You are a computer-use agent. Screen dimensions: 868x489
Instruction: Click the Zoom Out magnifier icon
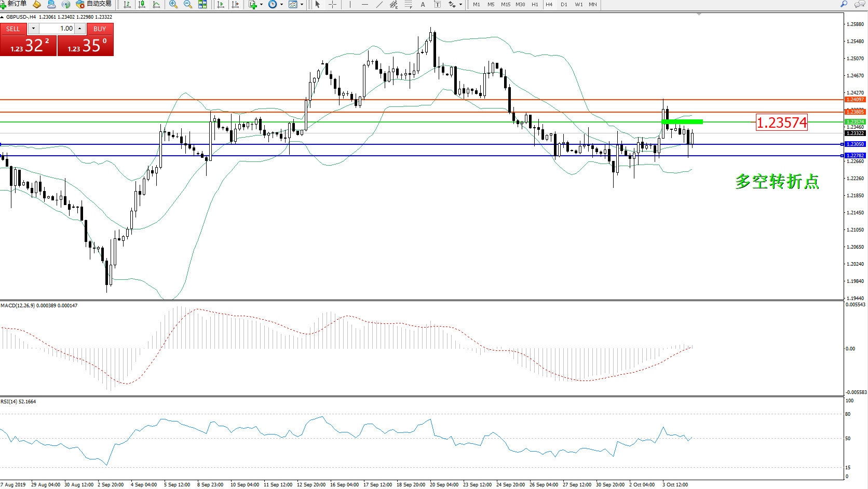pyautogui.click(x=188, y=5)
